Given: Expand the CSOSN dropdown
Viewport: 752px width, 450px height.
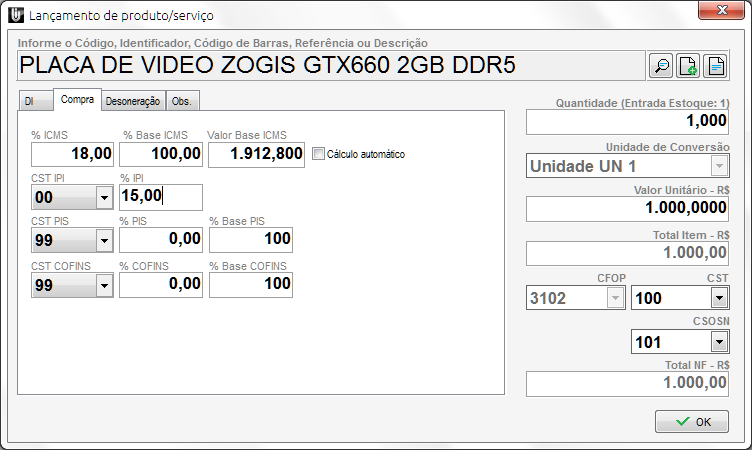Looking at the screenshot, I should [718, 343].
